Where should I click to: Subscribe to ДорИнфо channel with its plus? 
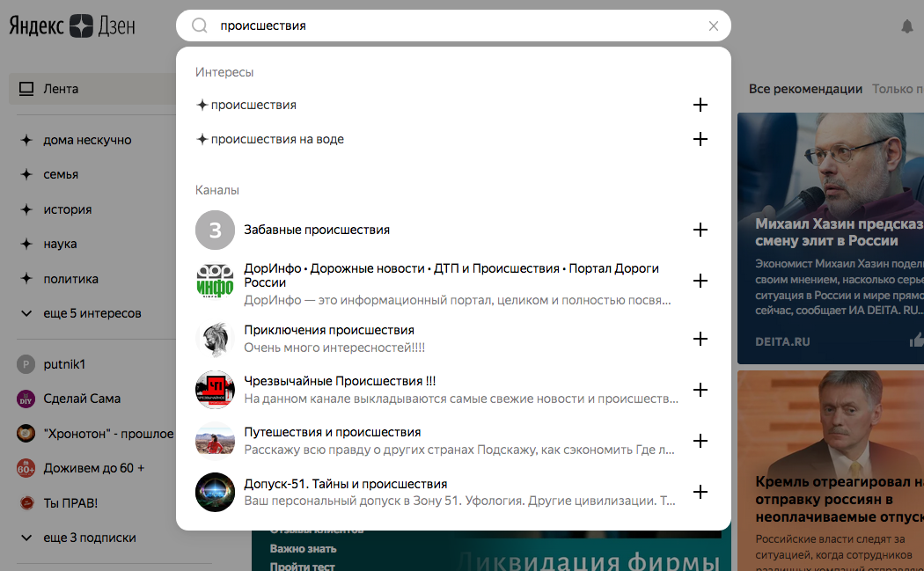click(x=700, y=281)
